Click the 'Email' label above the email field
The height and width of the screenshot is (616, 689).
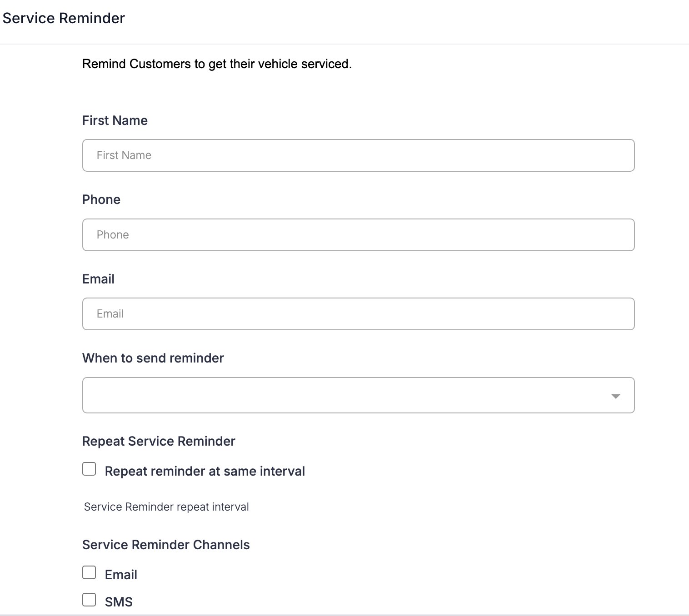tap(98, 279)
